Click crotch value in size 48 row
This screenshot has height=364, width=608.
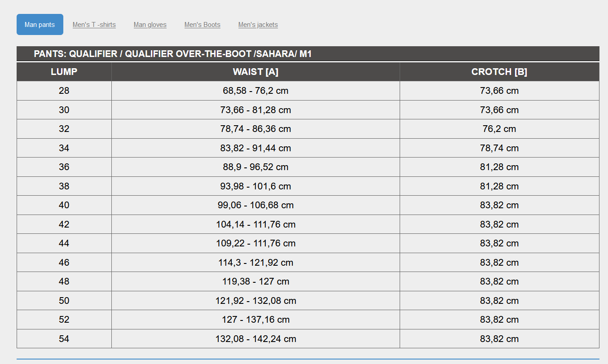click(x=499, y=281)
